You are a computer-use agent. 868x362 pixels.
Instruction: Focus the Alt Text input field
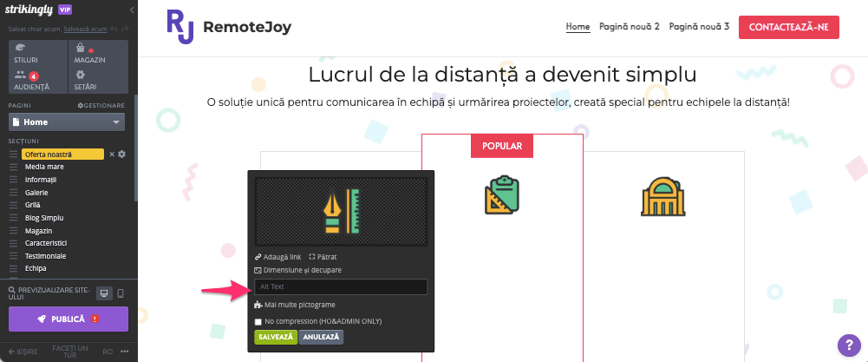[x=341, y=286]
